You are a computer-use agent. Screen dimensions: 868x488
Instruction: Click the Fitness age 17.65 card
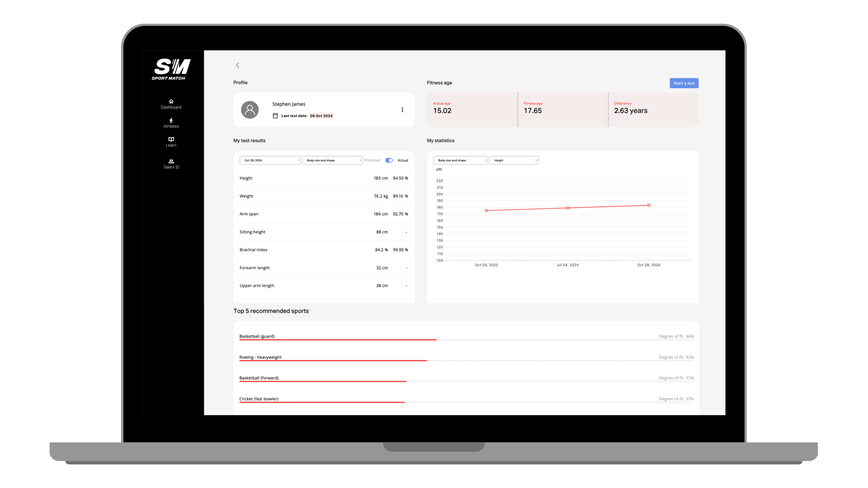pyautogui.click(x=563, y=110)
